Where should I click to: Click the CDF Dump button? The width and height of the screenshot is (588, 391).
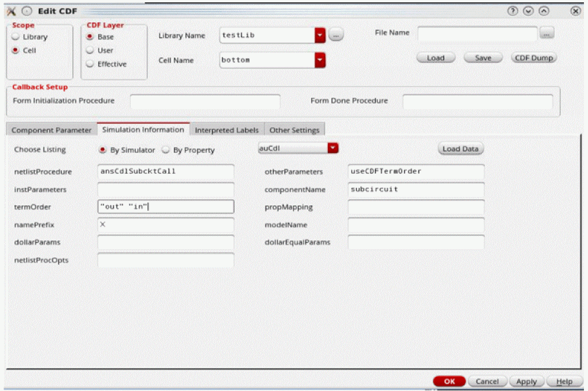pyautogui.click(x=533, y=58)
